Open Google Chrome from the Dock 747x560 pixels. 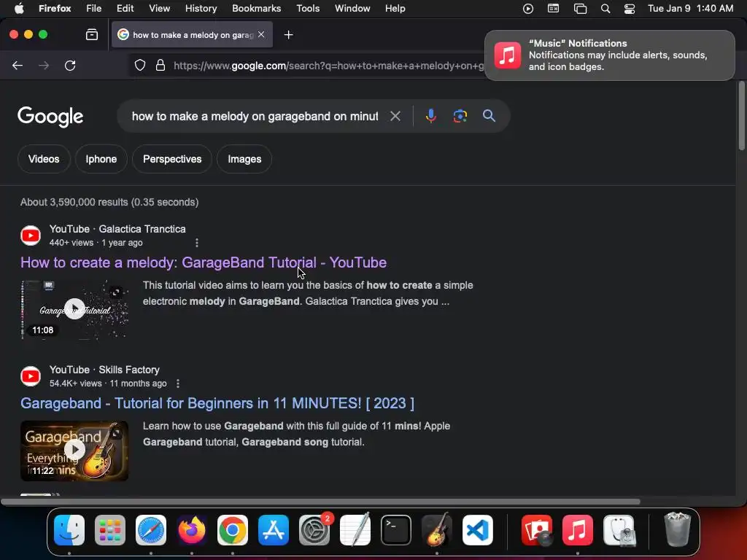pyautogui.click(x=233, y=530)
